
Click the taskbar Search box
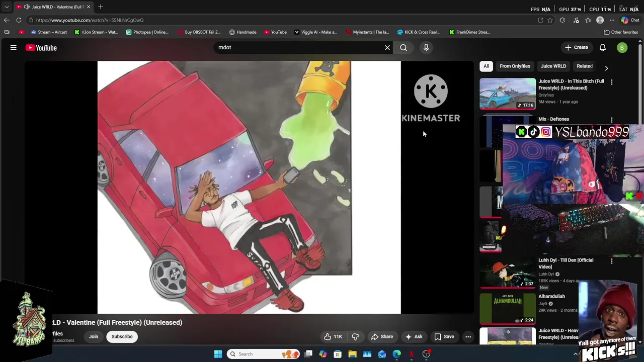click(x=263, y=354)
